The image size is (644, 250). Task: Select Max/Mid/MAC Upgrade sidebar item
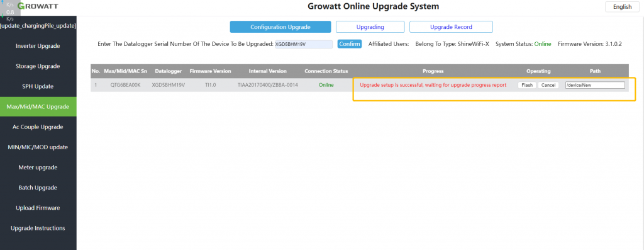point(38,107)
